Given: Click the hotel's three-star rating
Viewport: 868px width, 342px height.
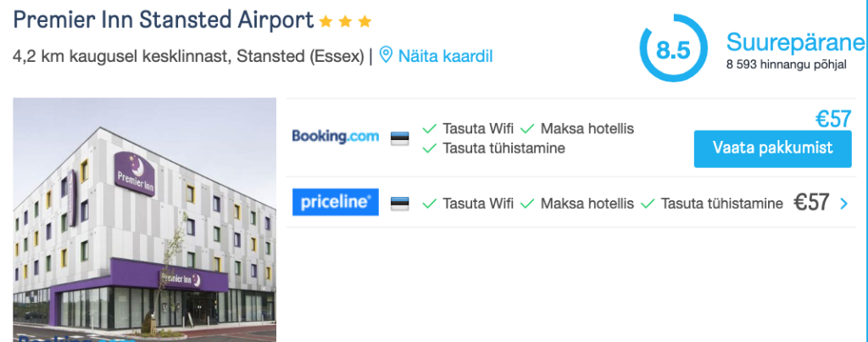Looking at the screenshot, I should (346, 21).
